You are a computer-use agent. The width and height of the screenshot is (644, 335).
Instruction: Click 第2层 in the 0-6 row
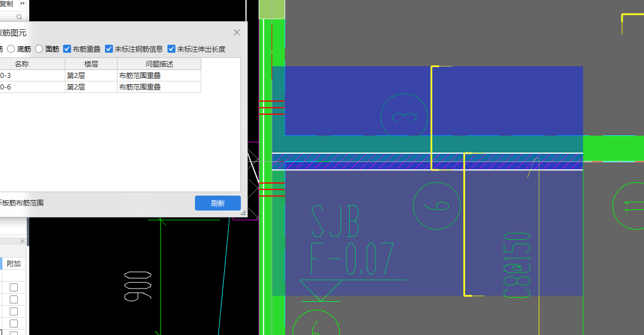point(91,87)
